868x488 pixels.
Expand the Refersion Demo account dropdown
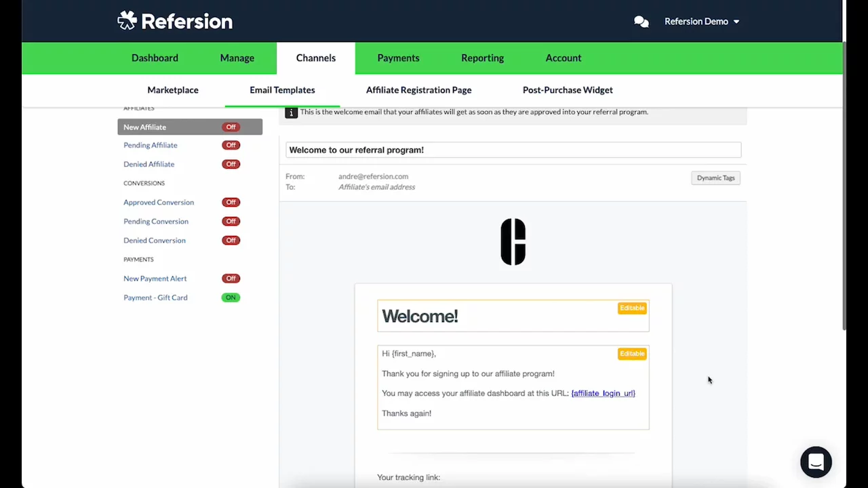701,22
